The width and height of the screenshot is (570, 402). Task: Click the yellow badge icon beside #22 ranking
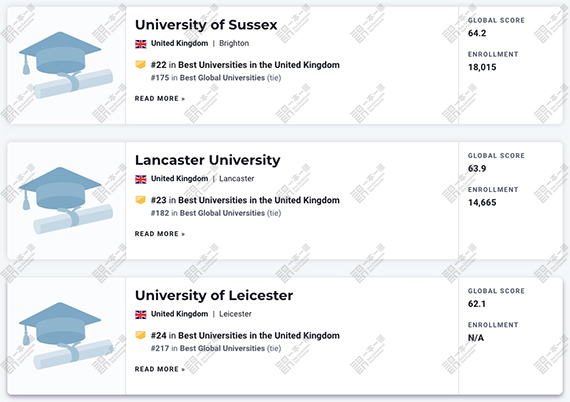(x=140, y=65)
